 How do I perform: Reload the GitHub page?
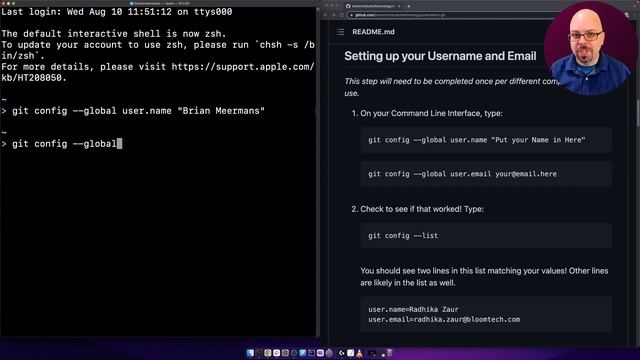(x=341, y=15)
